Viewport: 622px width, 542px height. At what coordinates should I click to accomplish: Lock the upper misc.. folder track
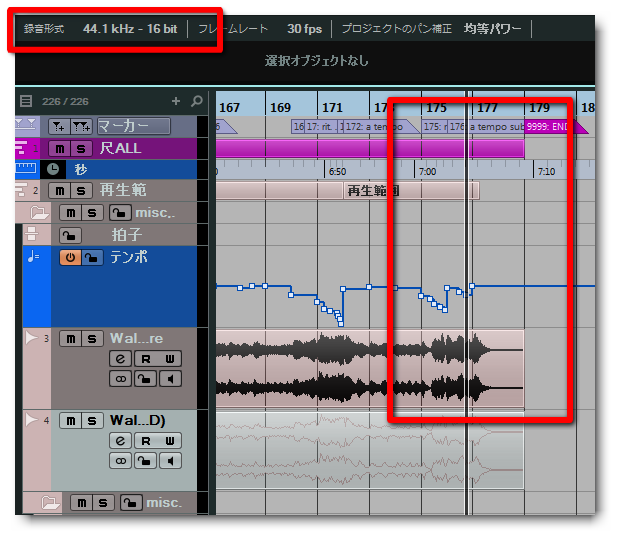[x=120, y=213]
